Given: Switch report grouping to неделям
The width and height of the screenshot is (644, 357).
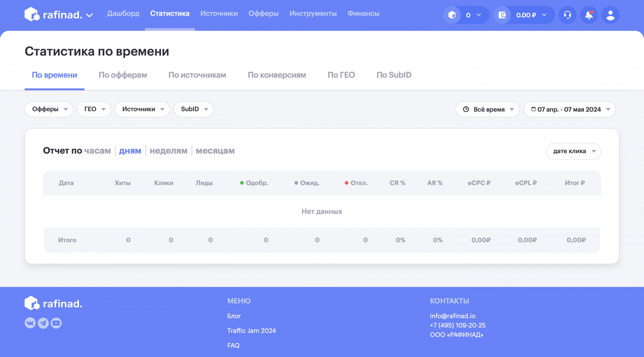Looking at the screenshot, I should [x=168, y=151].
